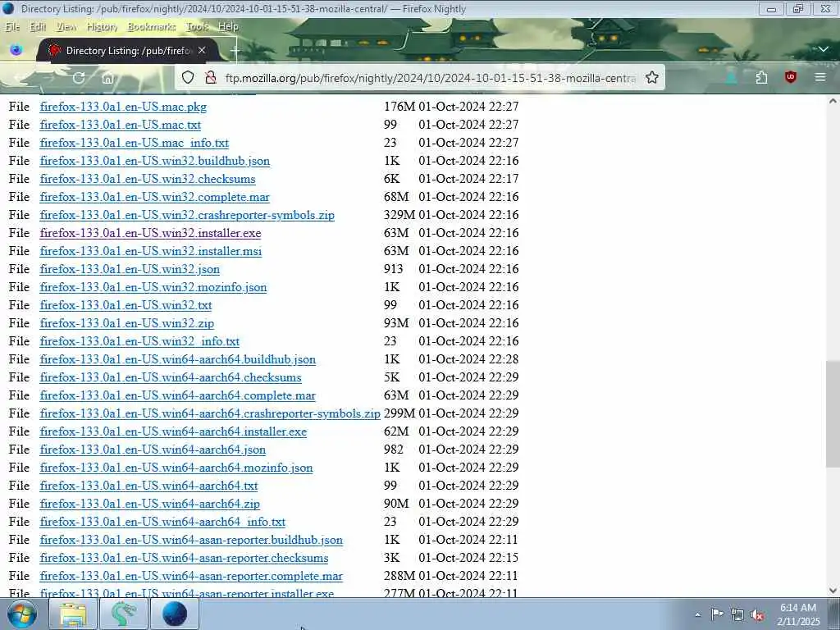Open the win32.txt link

126,305
